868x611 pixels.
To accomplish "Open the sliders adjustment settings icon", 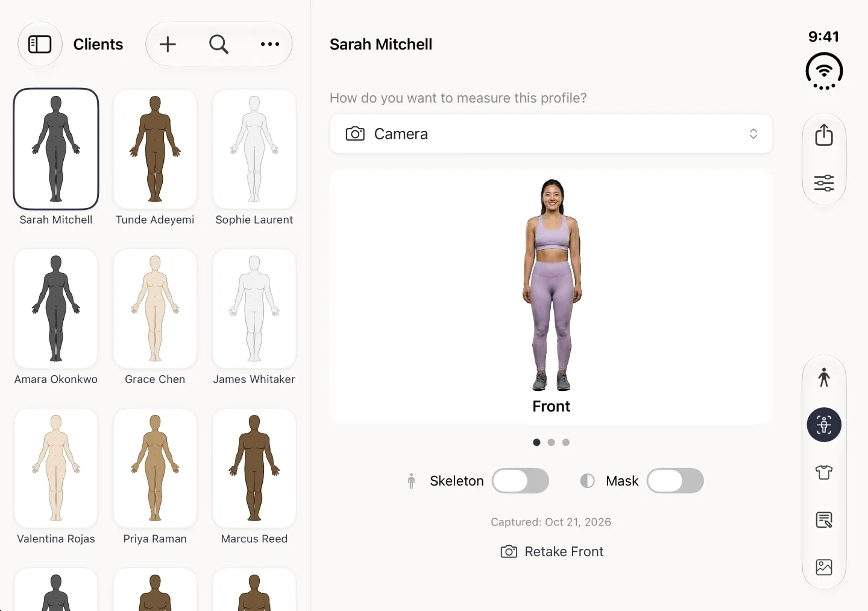I will pos(824,183).
